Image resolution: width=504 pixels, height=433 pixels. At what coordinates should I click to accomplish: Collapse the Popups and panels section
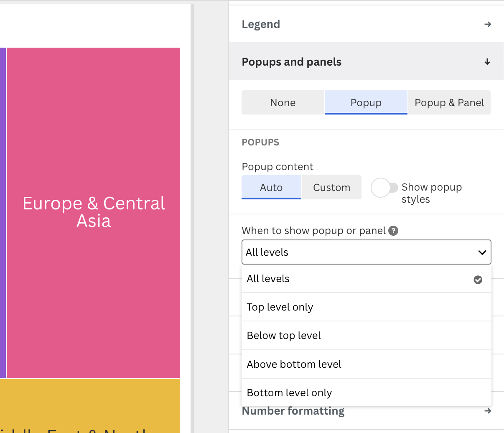click(x=291, y=62)
